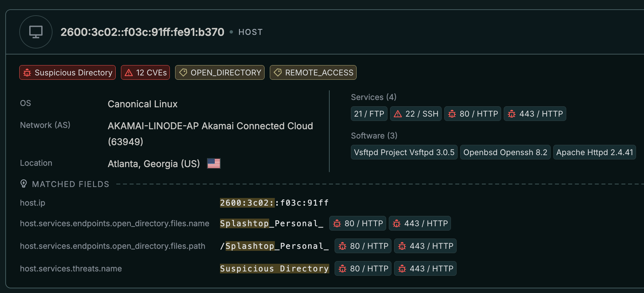Click the United States flag icon

[214, 163]
